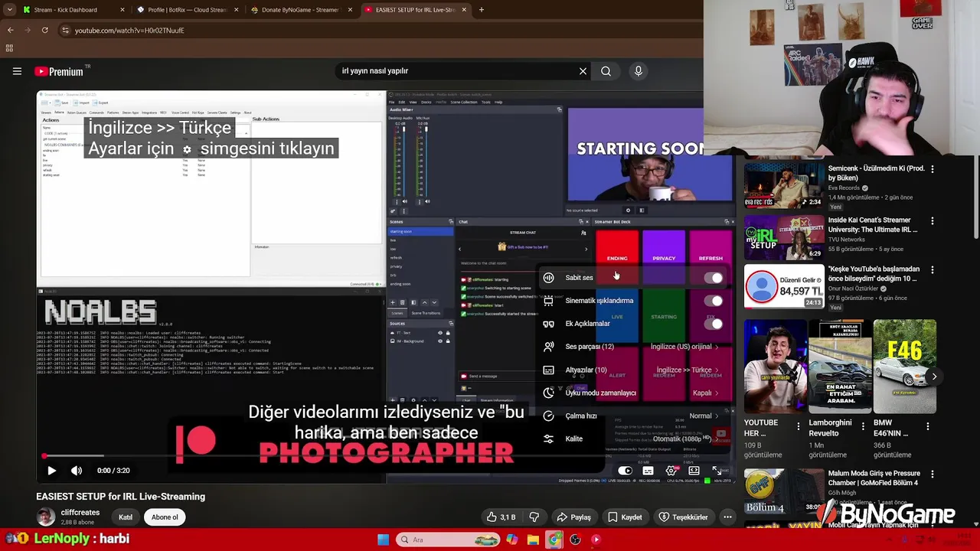
Task: Open the cliffcreates channel link
Action: click(x=80, y=513)
